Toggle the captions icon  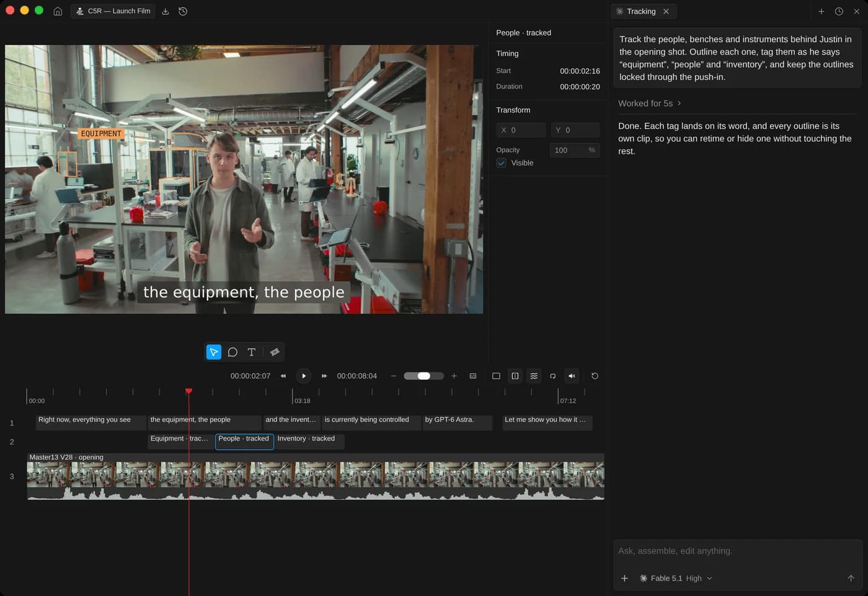473,376
